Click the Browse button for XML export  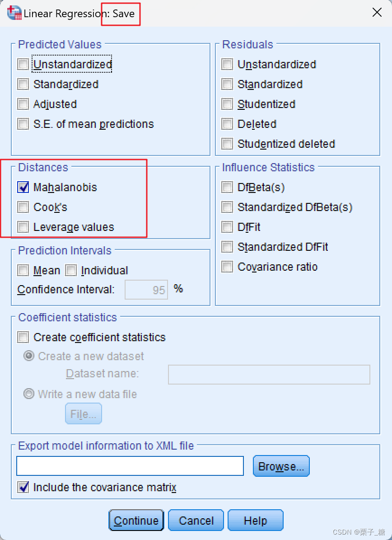tap(281, 466)
